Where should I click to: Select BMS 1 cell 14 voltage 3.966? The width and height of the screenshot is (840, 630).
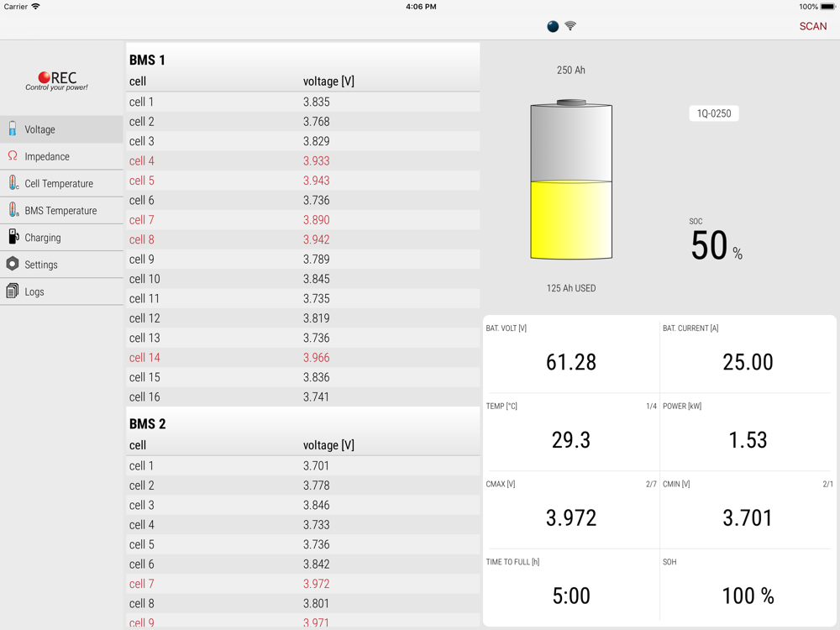(x=316, y=357)
